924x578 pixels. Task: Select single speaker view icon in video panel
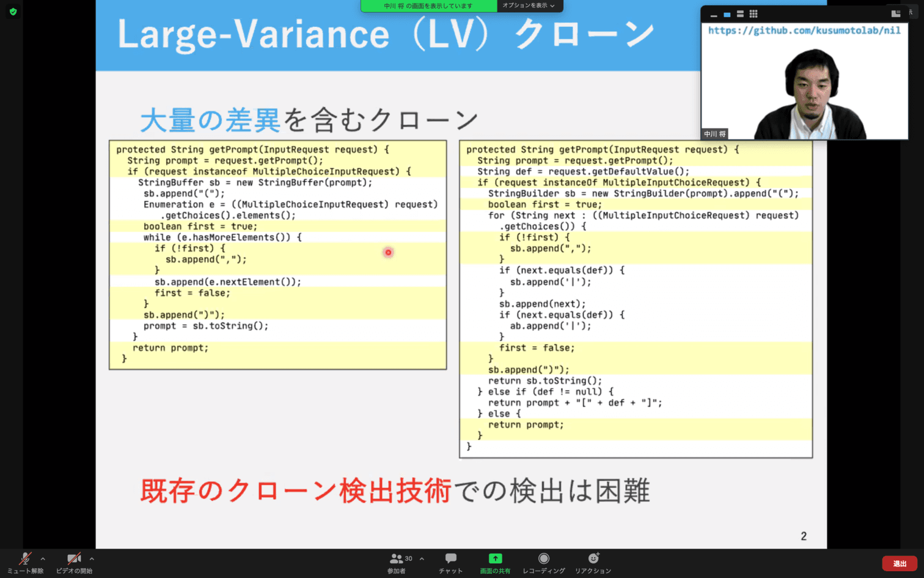point(727,14)
